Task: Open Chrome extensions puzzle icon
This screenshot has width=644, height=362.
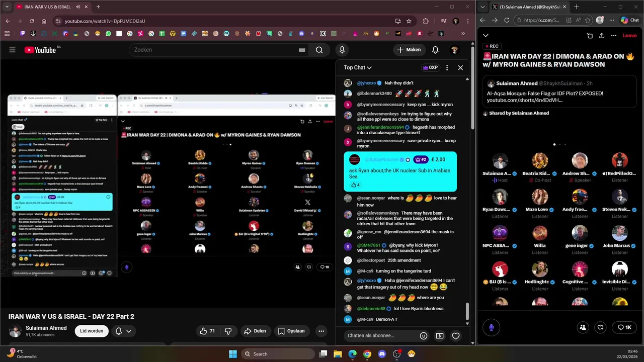Action: 426,21
